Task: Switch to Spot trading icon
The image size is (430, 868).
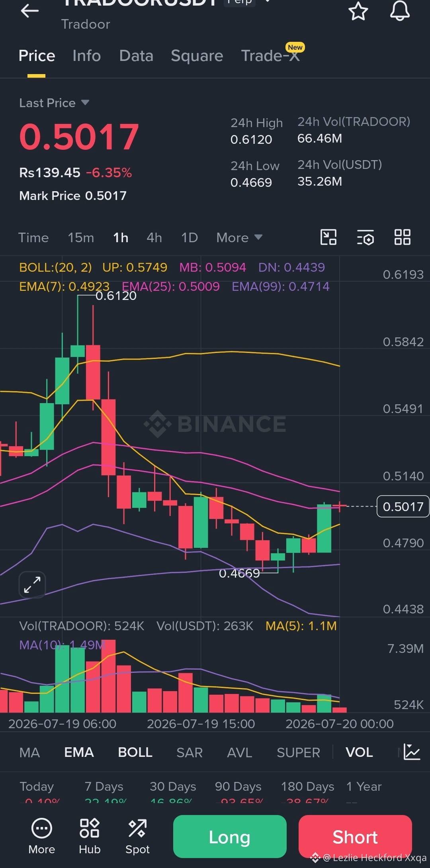Action: 137,837
